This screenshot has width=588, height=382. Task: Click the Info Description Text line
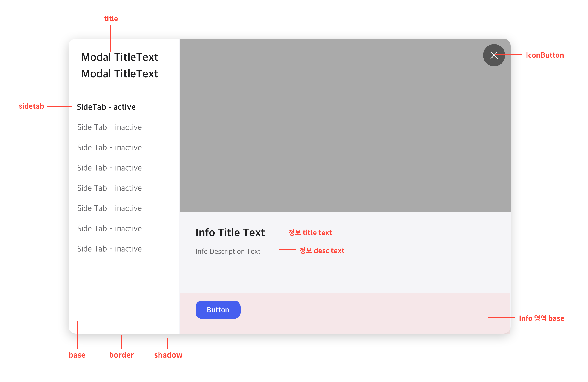(228, 251)
